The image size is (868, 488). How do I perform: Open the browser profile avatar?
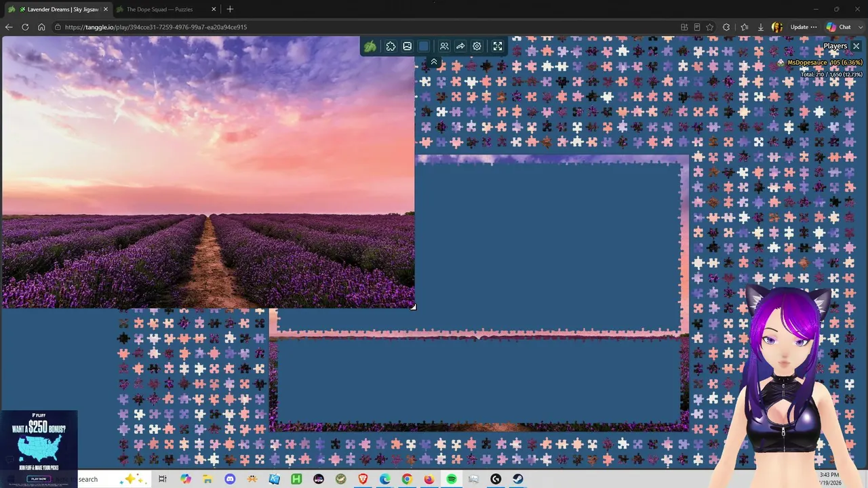(777, 27)
